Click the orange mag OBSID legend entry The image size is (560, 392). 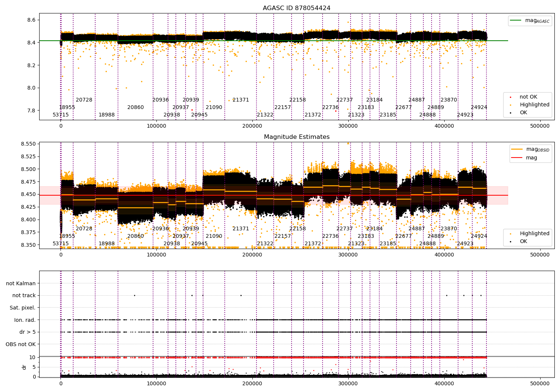click(531, 149)
